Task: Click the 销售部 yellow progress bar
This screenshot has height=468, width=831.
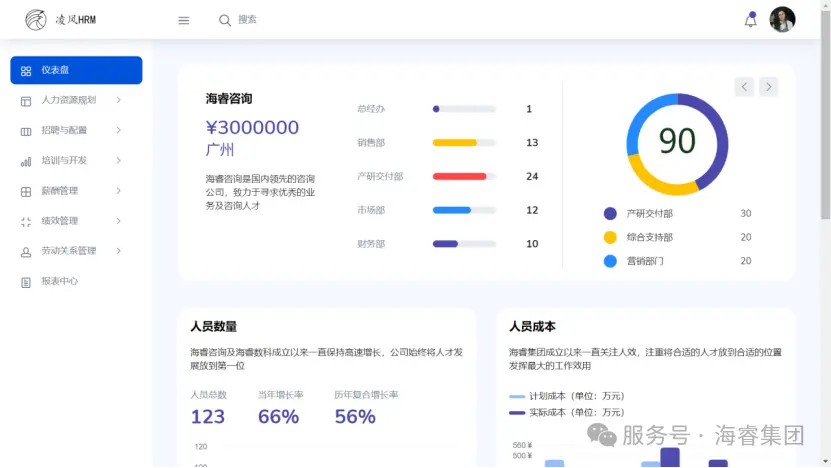Action: pos(455,143)
